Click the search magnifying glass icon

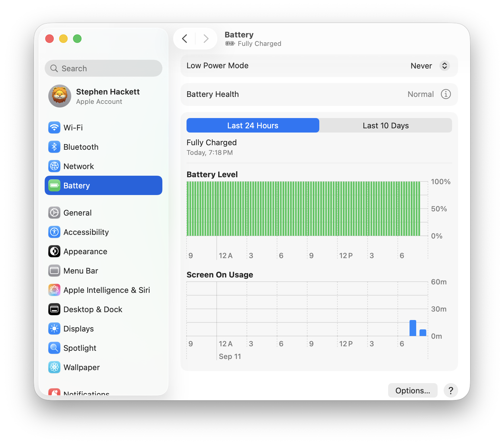tap(54, 69)
